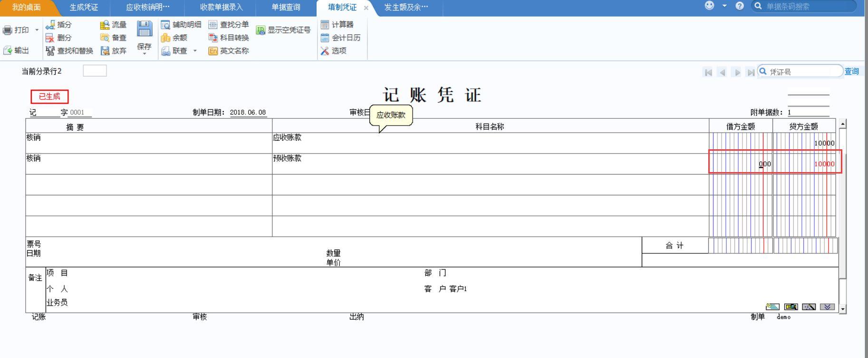
Task: Click the 已生成 status stamp
Action: click(x=49, y=97)
